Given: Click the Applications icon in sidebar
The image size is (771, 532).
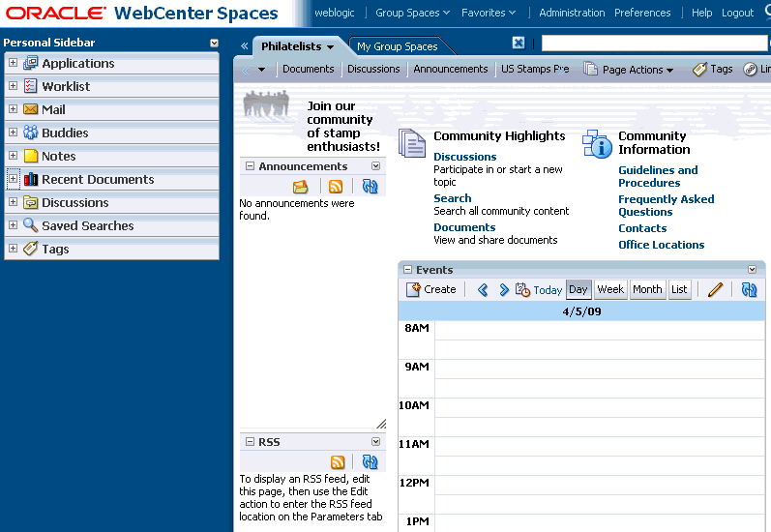Looking at the screenshot, I should click(31, 63).
